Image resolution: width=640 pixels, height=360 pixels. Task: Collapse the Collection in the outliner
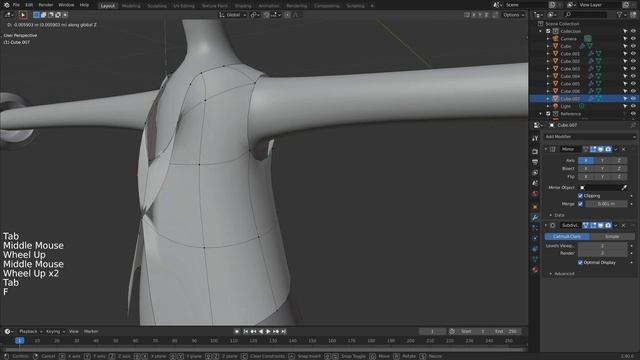pyautogui.click(x=541, y=31)
